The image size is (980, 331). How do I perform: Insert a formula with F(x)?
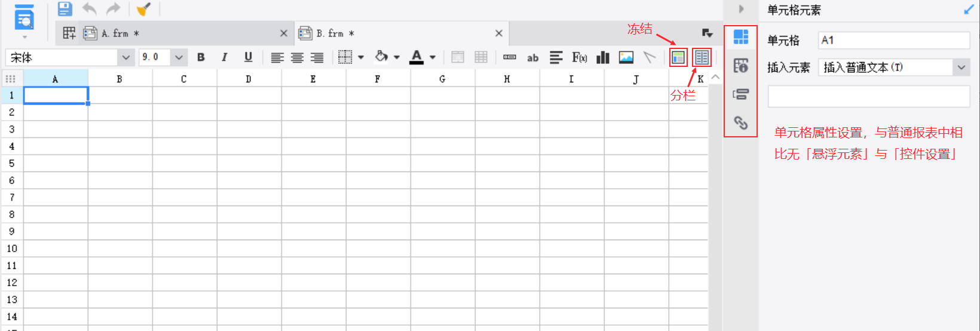pos(579,57)
